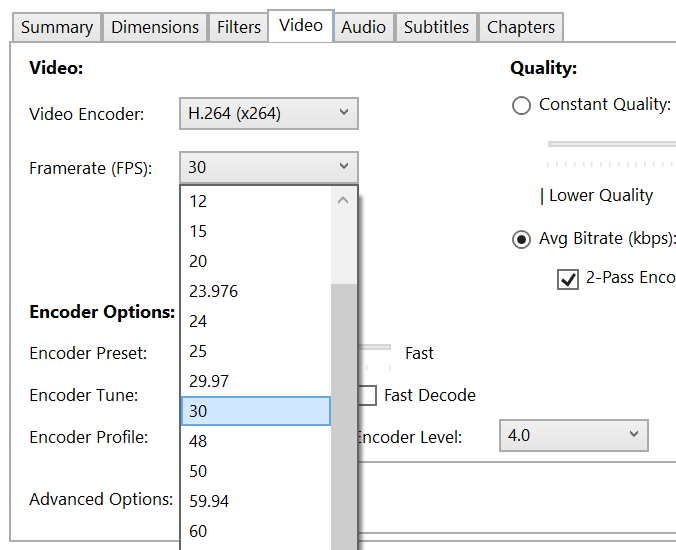Open the Audio tab
This screenshot has height=550, width=676.
tap(363, 27)
